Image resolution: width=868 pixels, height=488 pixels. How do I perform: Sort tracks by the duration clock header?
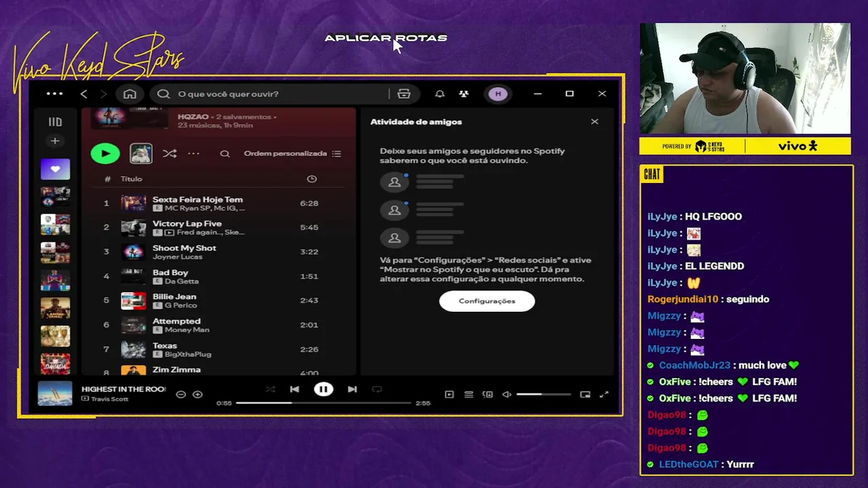312,179
